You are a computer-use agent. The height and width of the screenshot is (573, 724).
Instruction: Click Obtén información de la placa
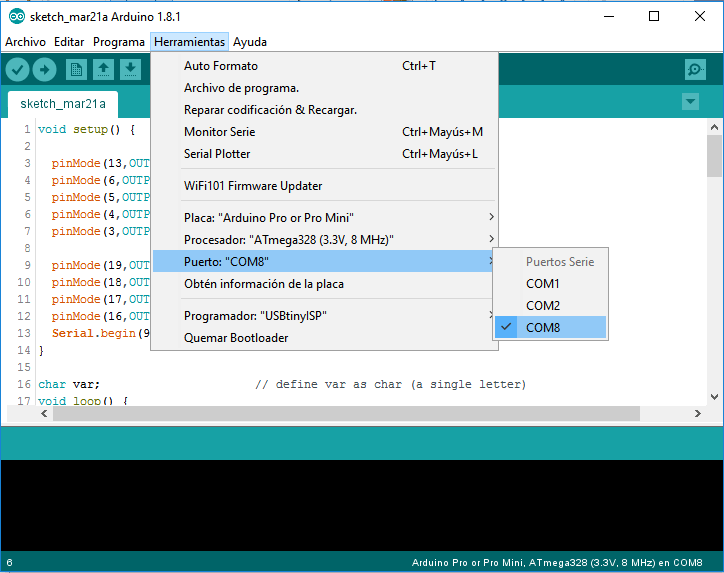point(325,284)
